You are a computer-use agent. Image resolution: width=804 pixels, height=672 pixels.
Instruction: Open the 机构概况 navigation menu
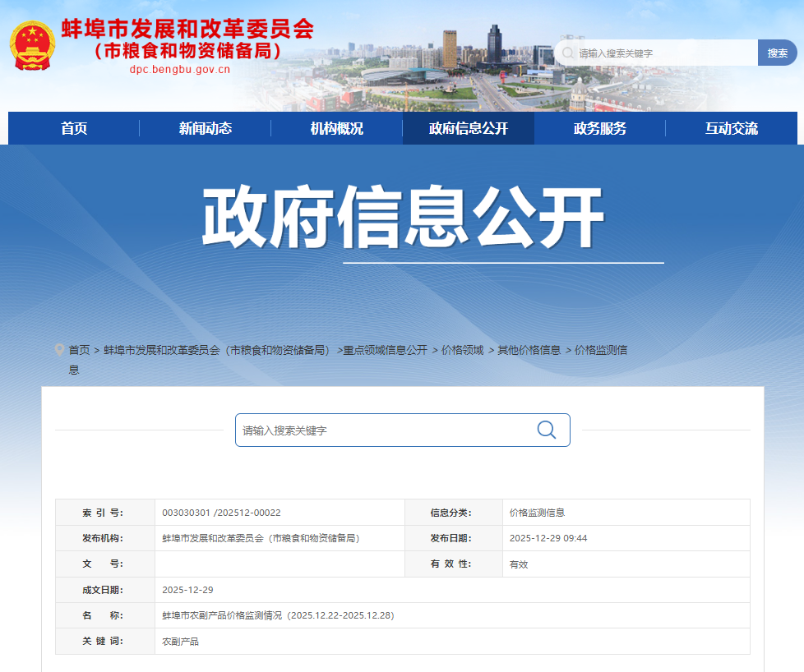[x=335, y=128]
